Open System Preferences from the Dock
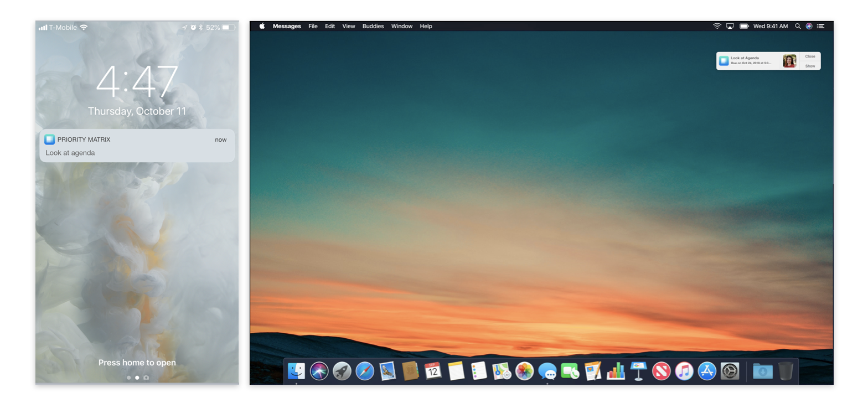This screenshot has height=413, width=868. [730, 371]
